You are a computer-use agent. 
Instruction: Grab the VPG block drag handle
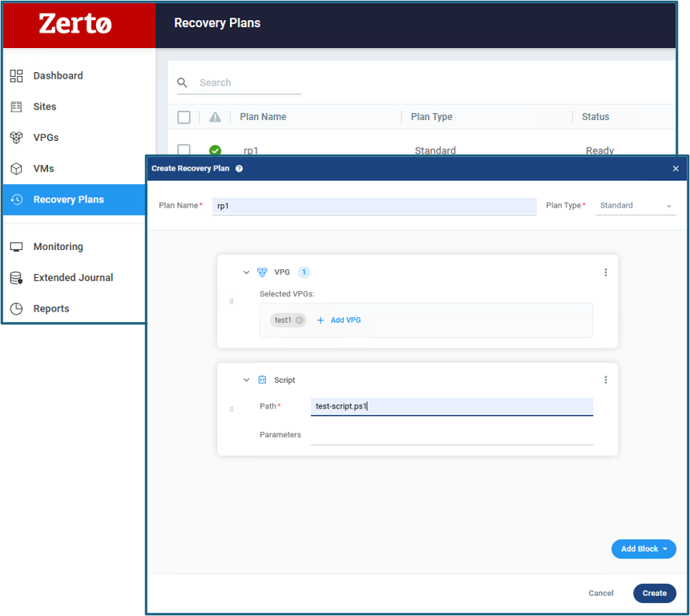(x=232, y=301)
